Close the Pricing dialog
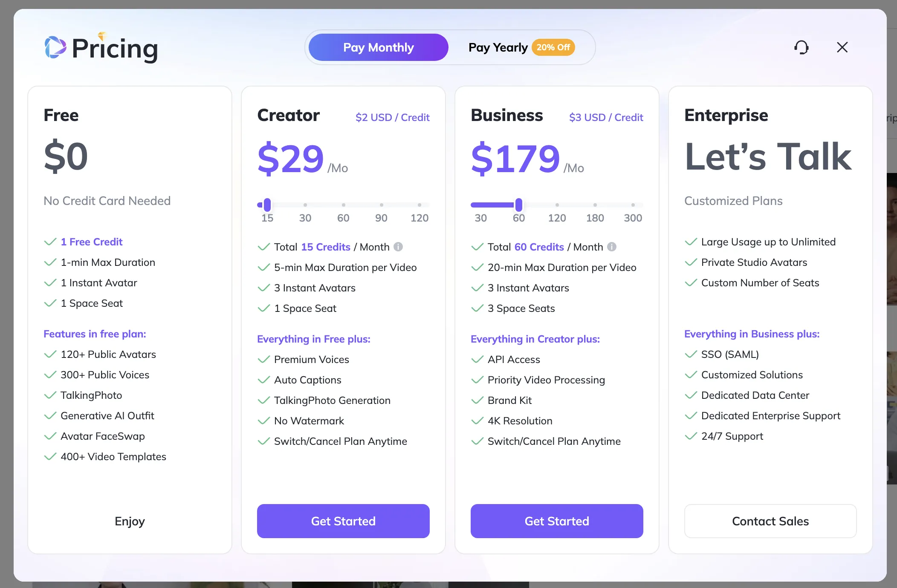 click(x=842, y=47)
